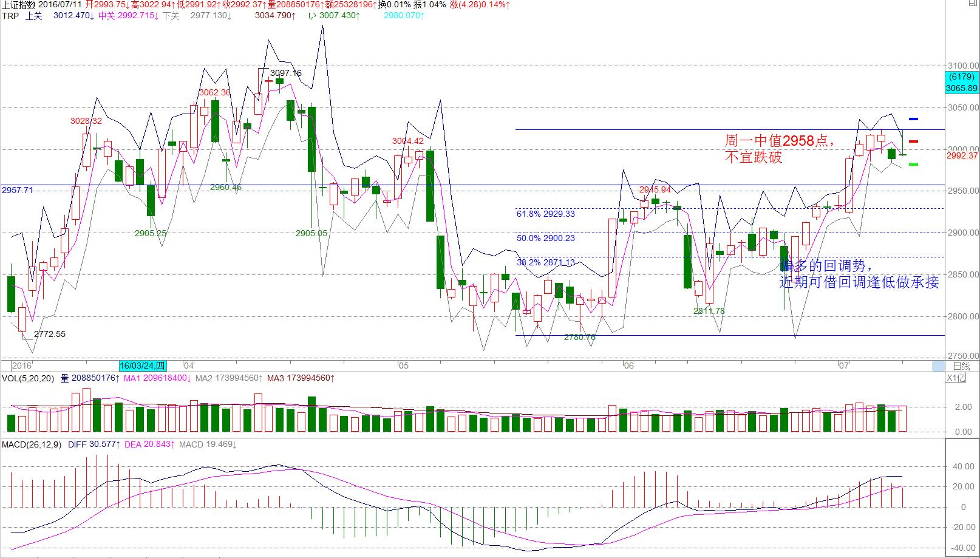
Task: Select the 16/03/24,四 date marker
Action: coord(143,366)
